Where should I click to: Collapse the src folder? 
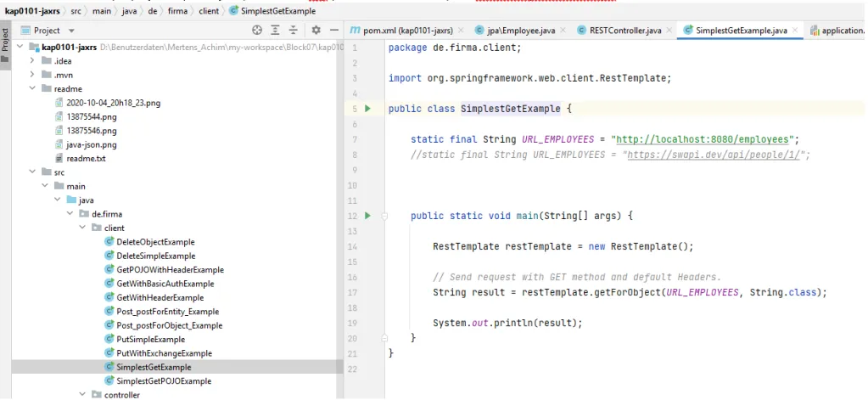pos(32,172)
